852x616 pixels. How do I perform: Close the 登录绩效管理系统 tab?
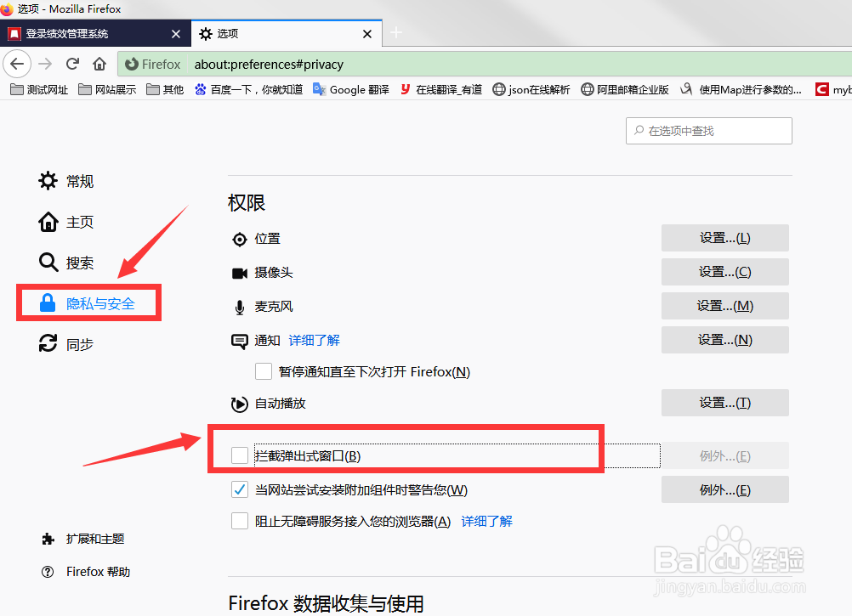(175, 34)
